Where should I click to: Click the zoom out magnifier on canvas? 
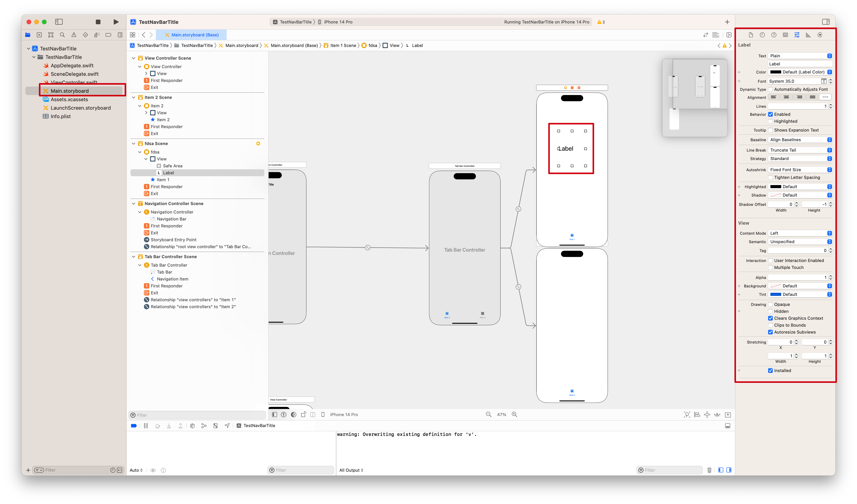click(x=488, y=414)
